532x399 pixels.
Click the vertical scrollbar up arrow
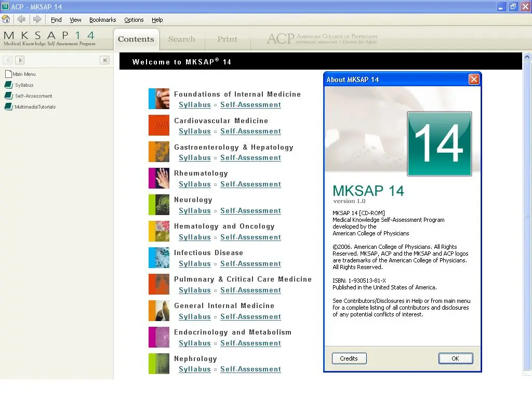[x=527, y=57]
